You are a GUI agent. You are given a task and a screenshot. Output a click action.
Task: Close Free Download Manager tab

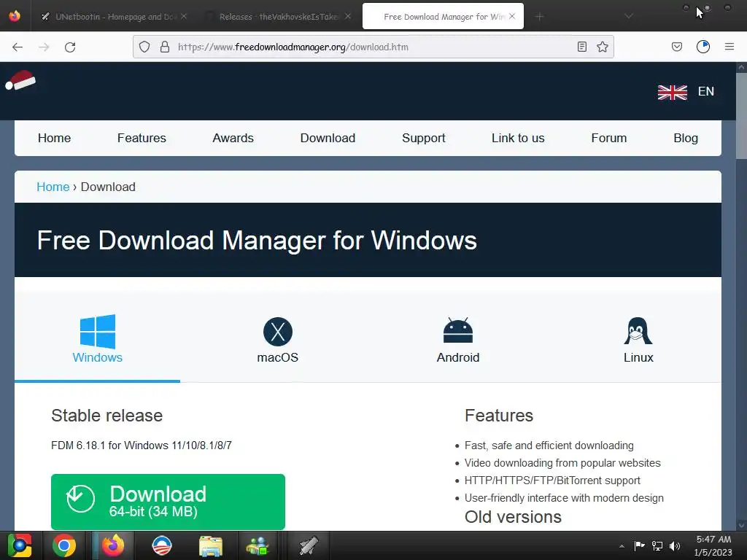point(512,16)
